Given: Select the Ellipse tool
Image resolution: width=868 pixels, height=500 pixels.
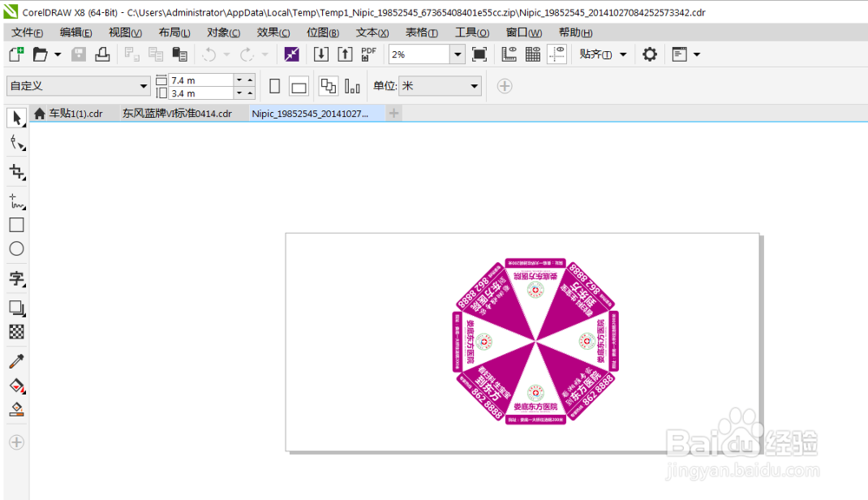Looking at the screenshot, I should pos(16,248).
